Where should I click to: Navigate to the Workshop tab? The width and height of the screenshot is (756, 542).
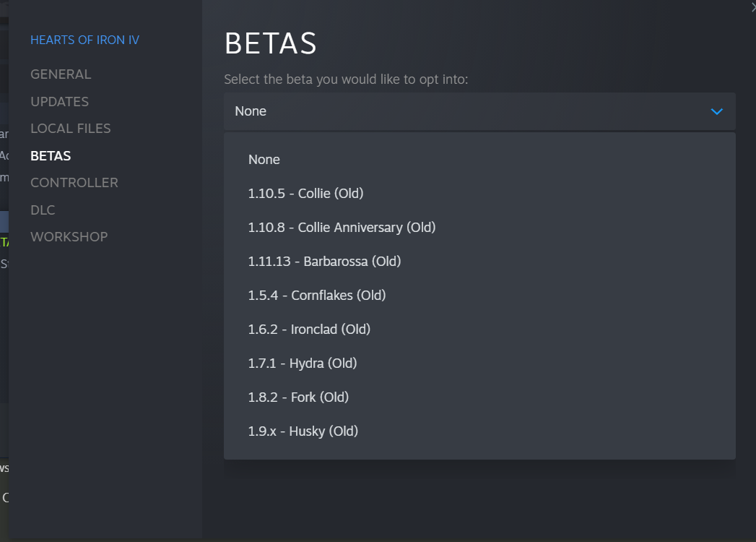coord(69,237)
